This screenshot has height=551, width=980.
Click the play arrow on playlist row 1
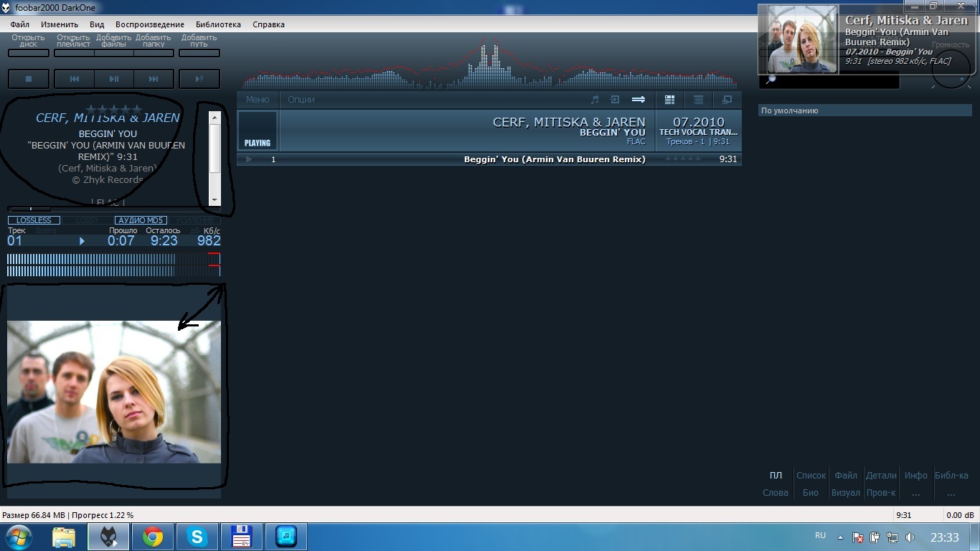pyautogui.click(x=249, y=159)
